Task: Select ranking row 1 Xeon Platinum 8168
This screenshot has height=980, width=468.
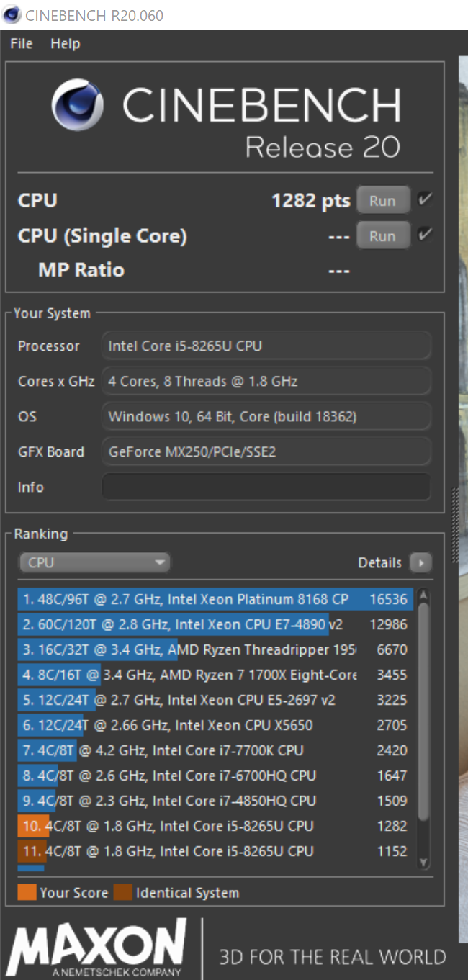Action: point(216,599)
